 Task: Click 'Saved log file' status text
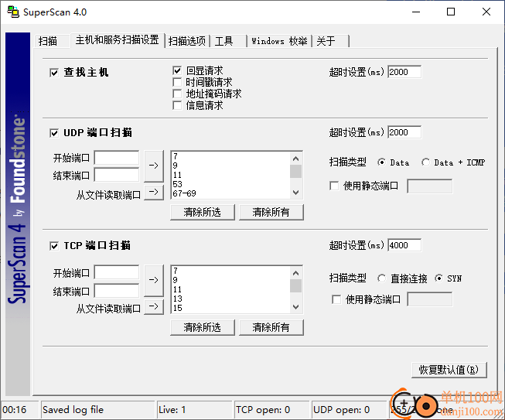pyautogui.click(x=73, y=410)
